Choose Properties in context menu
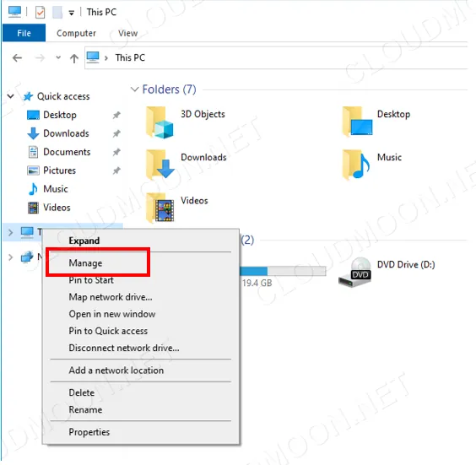 point(89,432)
